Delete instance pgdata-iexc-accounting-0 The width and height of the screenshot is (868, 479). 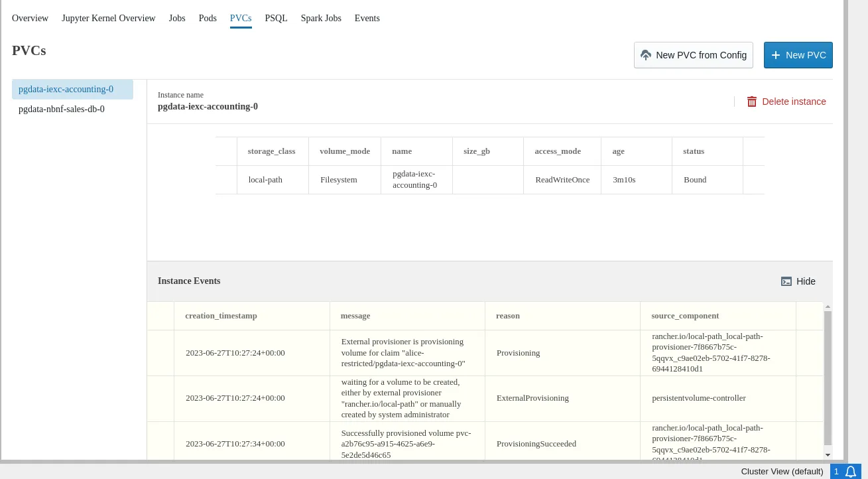(786, 102)
